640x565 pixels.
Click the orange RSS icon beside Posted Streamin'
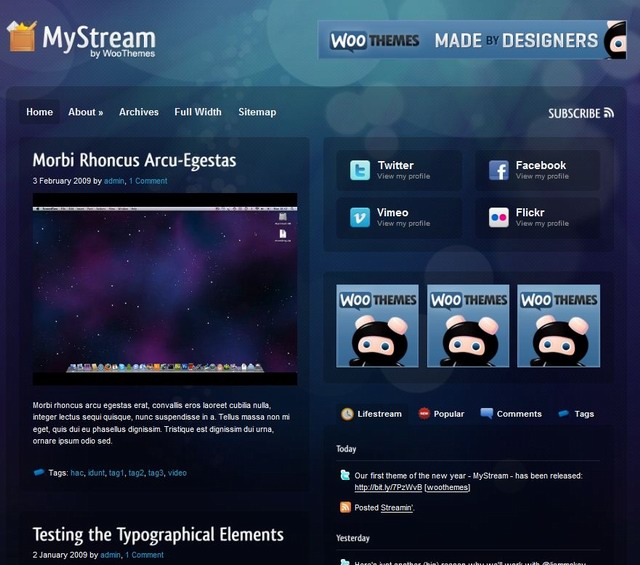(x=345, y=507)
